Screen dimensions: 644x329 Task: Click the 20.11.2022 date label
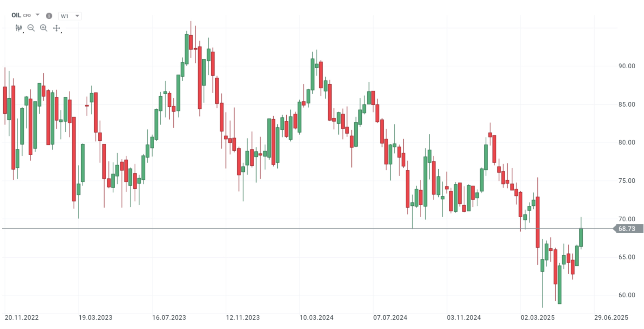[x=22, y=317]
